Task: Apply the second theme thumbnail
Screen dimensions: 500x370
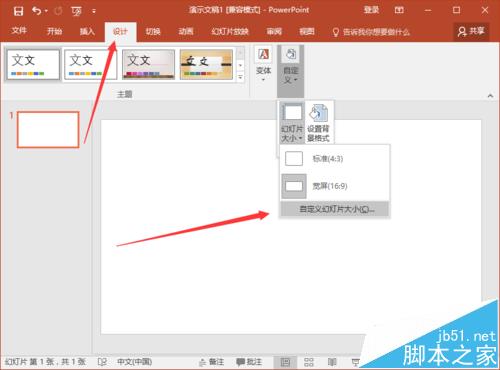Action: [x=90, y=64]
